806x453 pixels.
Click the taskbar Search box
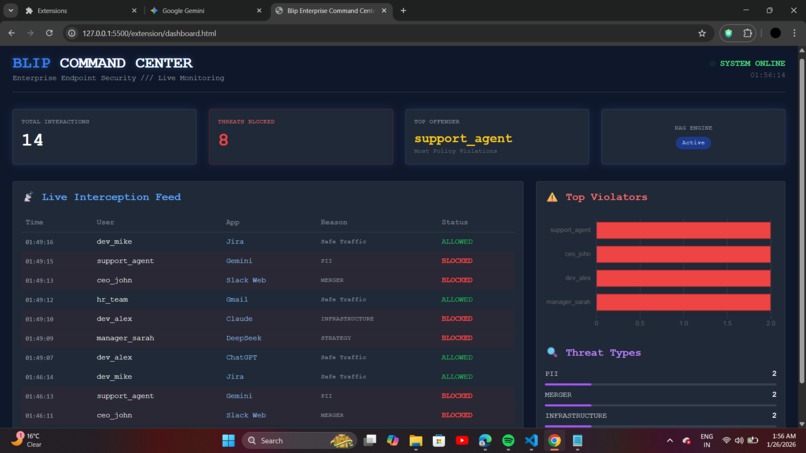click(x=299, y=441)
